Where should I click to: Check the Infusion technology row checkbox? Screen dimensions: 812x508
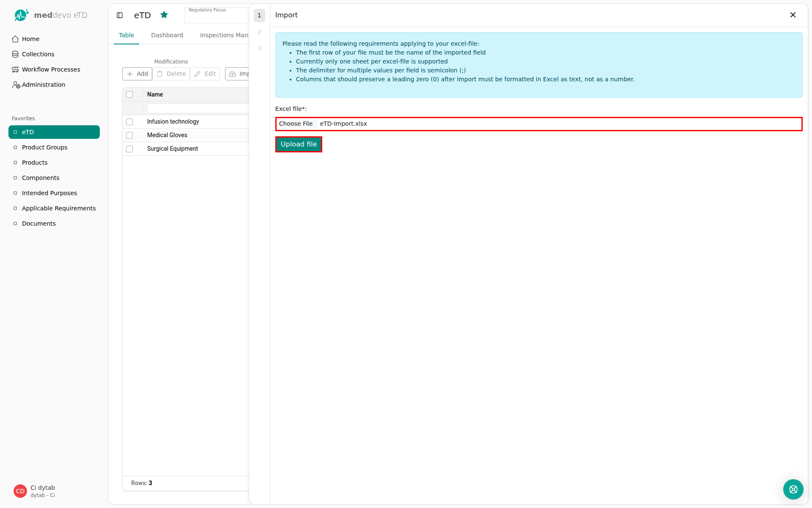pos(129,122)
